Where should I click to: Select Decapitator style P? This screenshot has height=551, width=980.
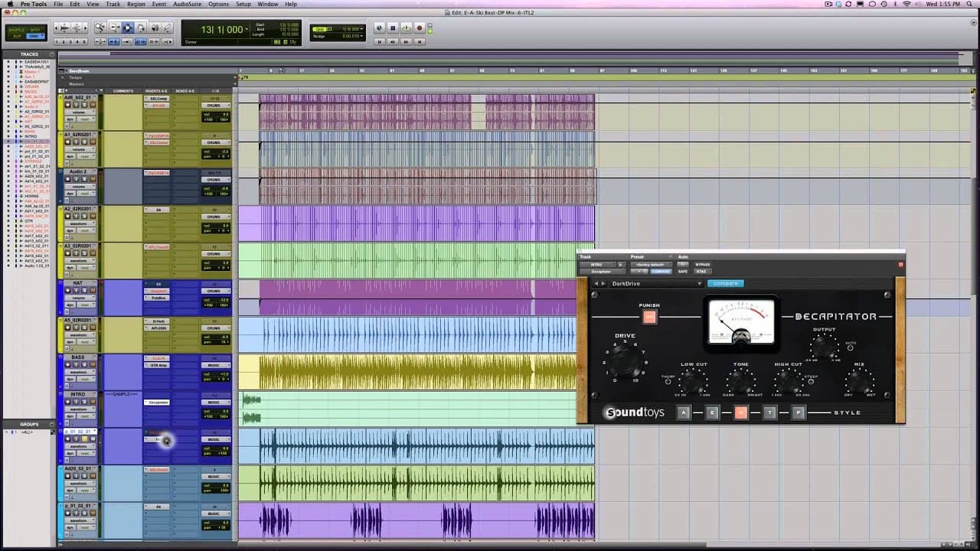[798, 413]
